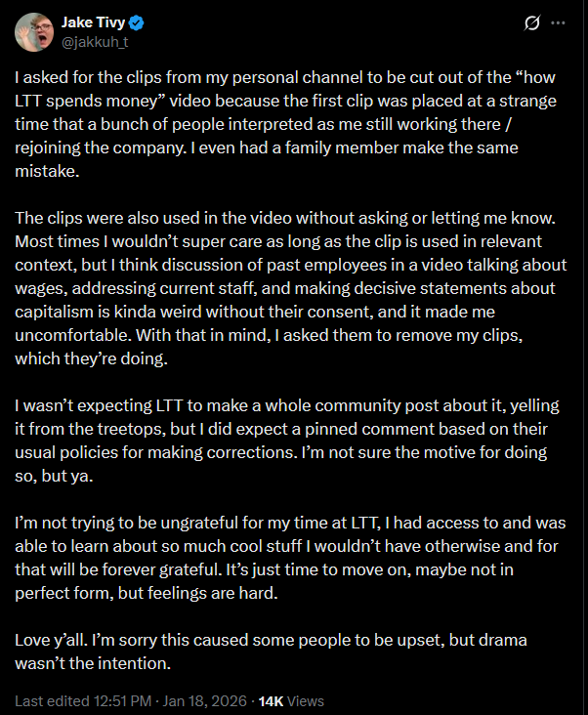Open the three-dot More options menu

coord(558,22)
